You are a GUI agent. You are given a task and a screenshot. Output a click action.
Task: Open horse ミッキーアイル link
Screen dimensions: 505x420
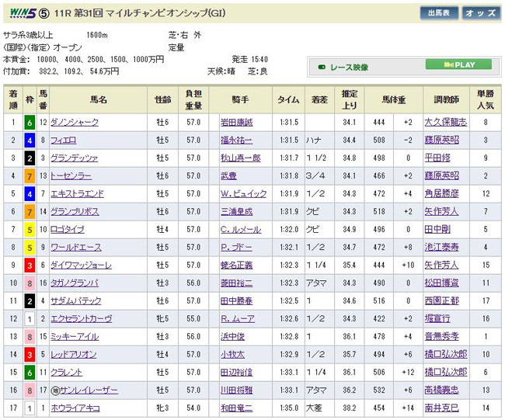72,337
